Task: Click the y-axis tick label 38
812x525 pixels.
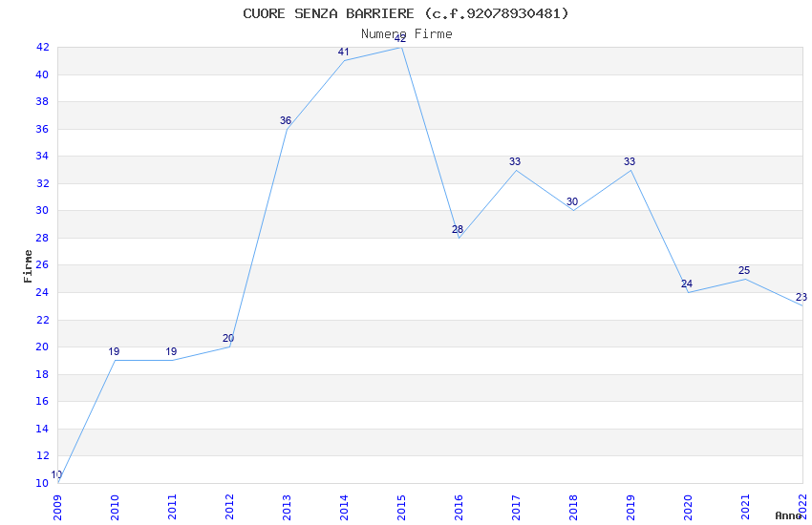Action: (42, 101)
